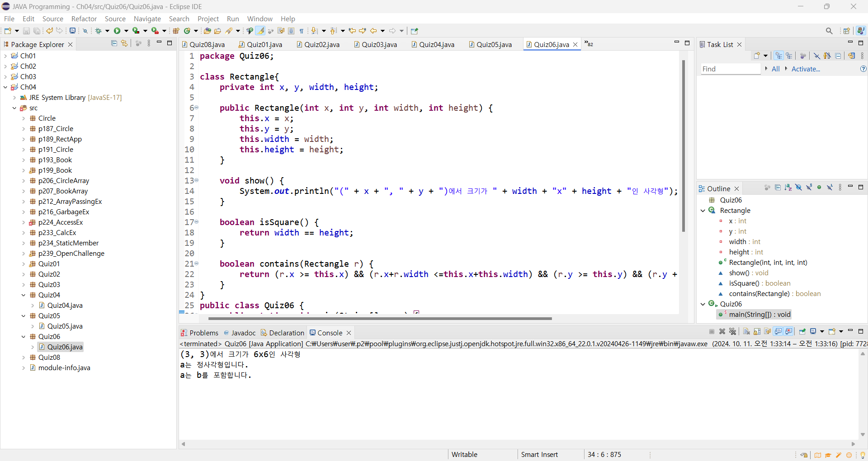The image size is (868, 461).
Task: Click the Pin Editor icon
Action: pyautogui.click(x=415, y=31)
